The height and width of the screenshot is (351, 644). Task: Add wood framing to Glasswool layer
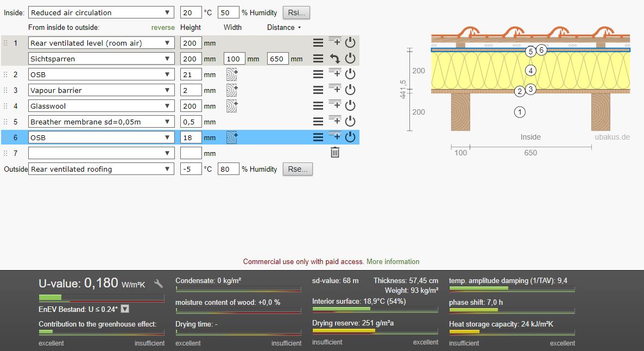point(232,106)
